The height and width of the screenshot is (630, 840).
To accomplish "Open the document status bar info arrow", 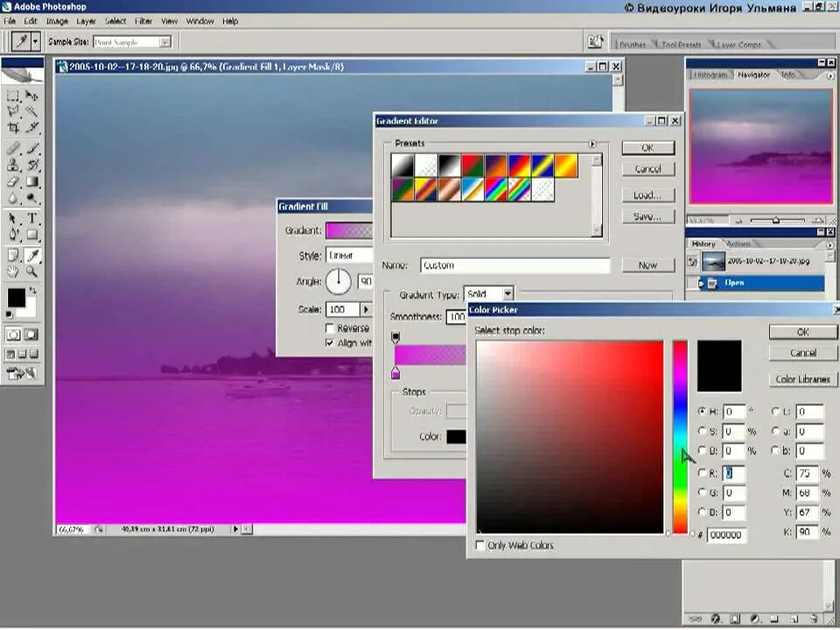I will tap(235, 528).
